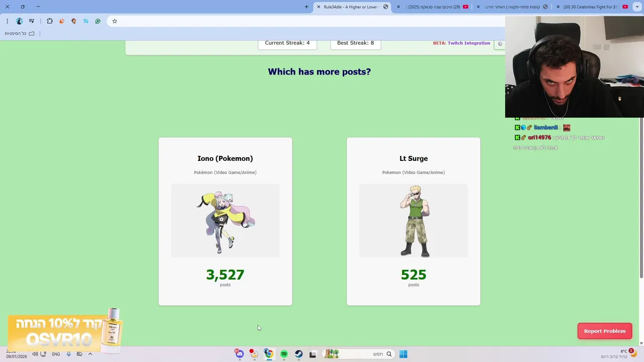
Task: Open the taskbar app beside Steam
Action: click(312, 354)
